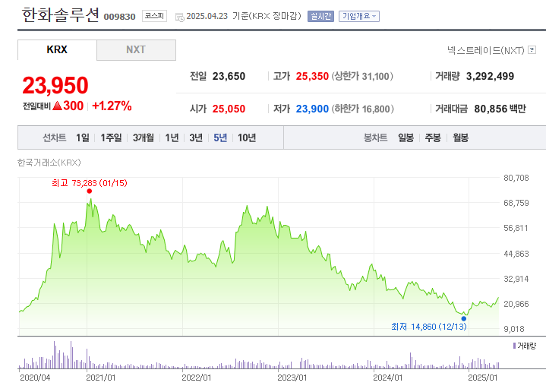Viewport: 546px width, 392px height.
Task: Select the 1년 line chart period
Action: click(x=172, y=138)
